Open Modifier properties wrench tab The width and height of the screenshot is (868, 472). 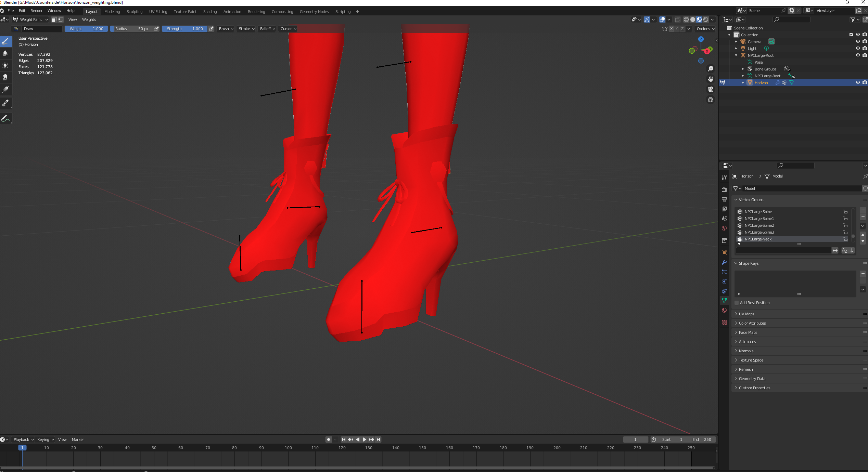724,263
